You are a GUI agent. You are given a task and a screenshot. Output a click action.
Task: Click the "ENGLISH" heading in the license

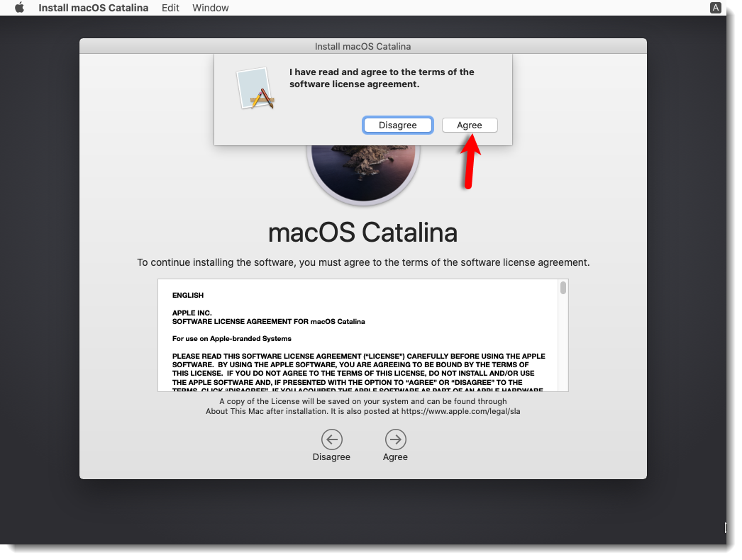(188, 295)
